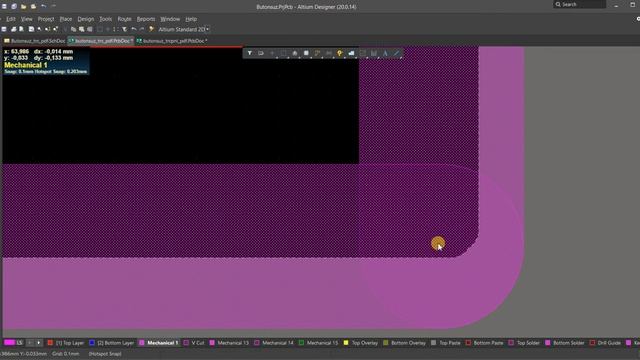
Task: Click the filter icon in main toolbar
Action: (124, 29)
